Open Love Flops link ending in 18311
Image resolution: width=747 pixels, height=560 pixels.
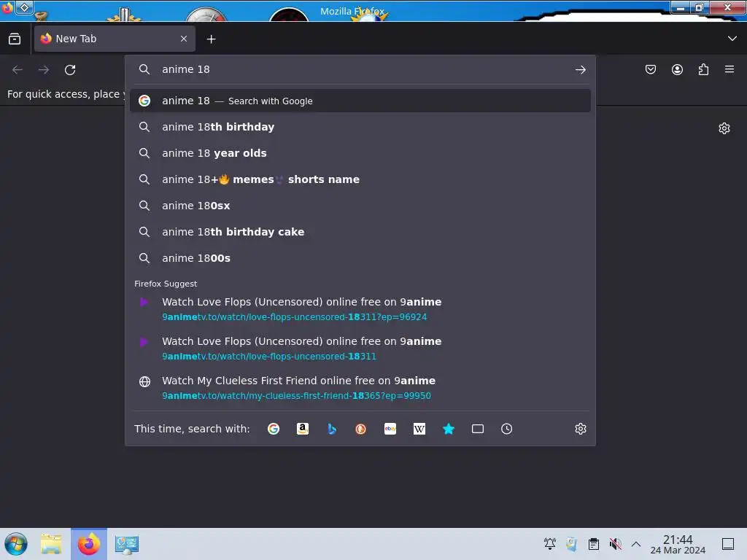tap(360, 349)
